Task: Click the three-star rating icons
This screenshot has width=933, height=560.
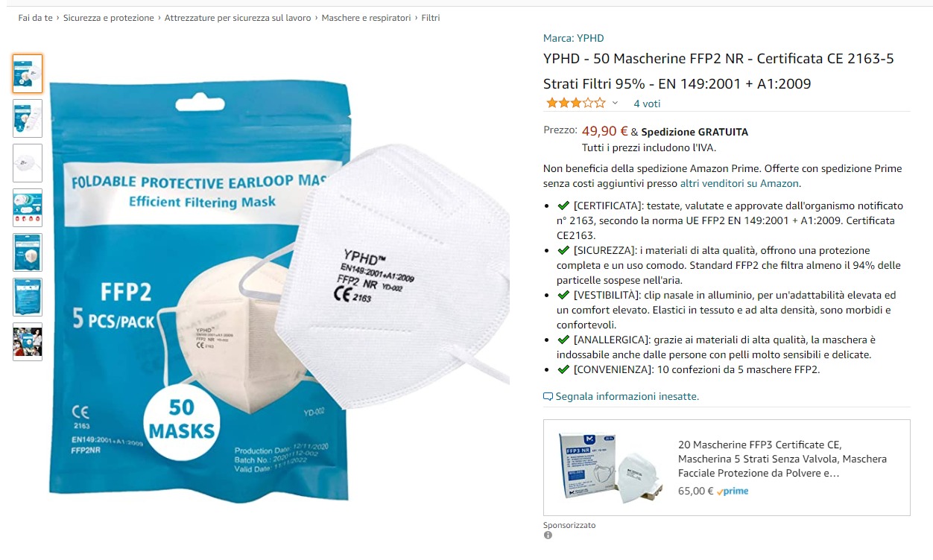Action: click(x=575, y=103)
